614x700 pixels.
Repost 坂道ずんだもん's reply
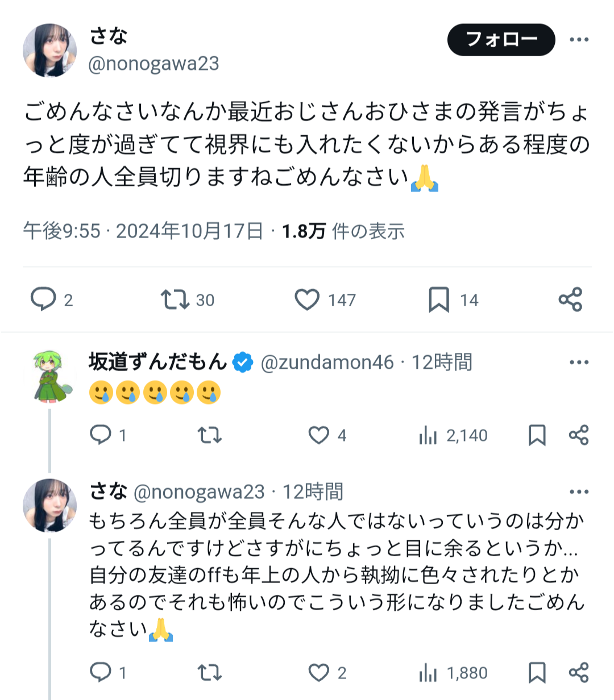(x=209, y=436)
